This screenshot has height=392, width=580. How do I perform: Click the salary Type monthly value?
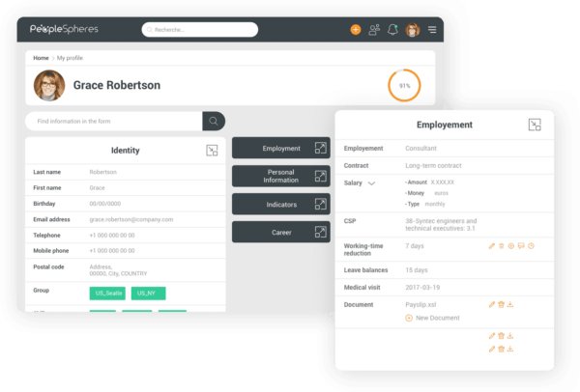pos(435,204)
